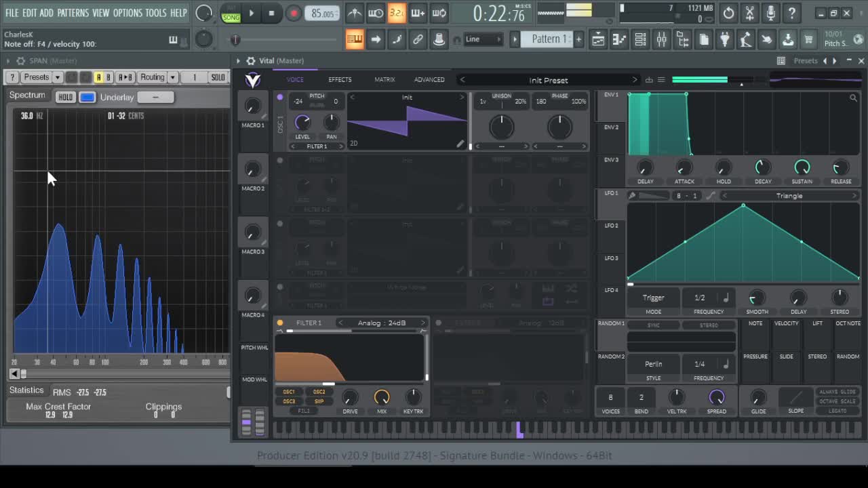Viewport: 868px width, 488px height.
Task: Click the LFO 1 paint brush icon
Action: tap(632, 196)
